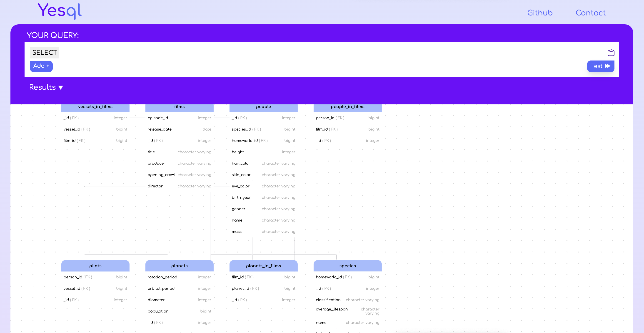This screenshot has height=333, width=644.
Task: Click the films table header
Action: click(179, 107)
